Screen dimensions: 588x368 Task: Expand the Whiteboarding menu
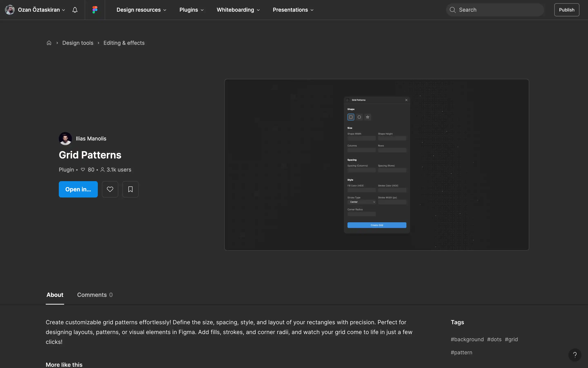click(238, 10)
